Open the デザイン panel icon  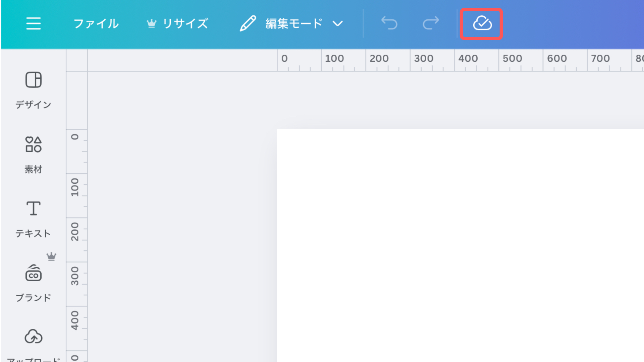pyautogui.click(x=34, y=80)
